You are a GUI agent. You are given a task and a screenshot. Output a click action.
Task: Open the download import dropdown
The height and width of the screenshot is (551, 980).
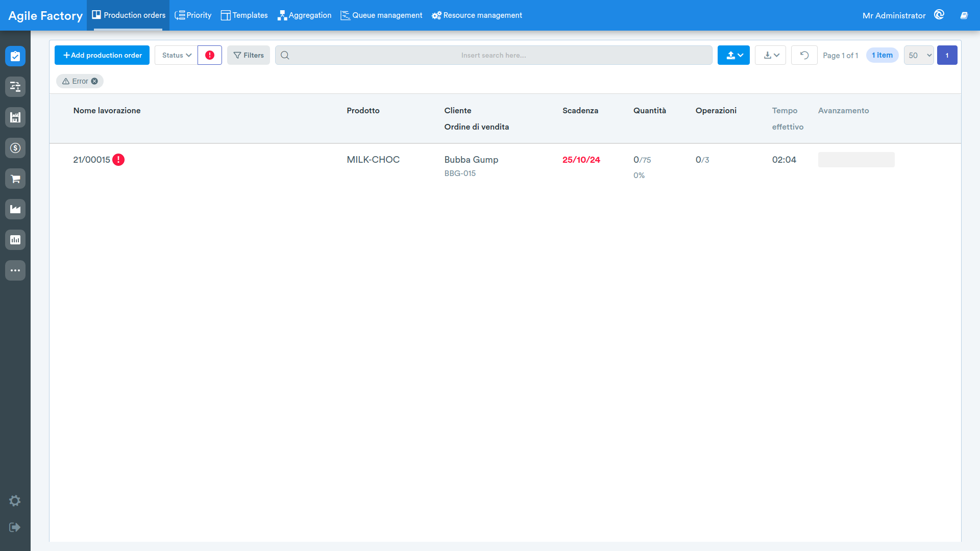pos(771,55)
